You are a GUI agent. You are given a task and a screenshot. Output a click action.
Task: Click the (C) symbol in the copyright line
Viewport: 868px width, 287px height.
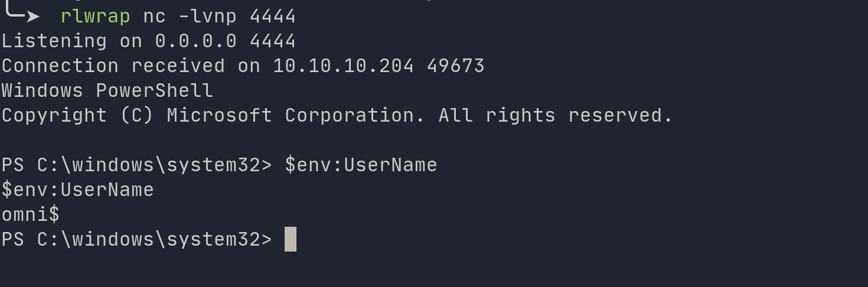click(x=136, y=115)
